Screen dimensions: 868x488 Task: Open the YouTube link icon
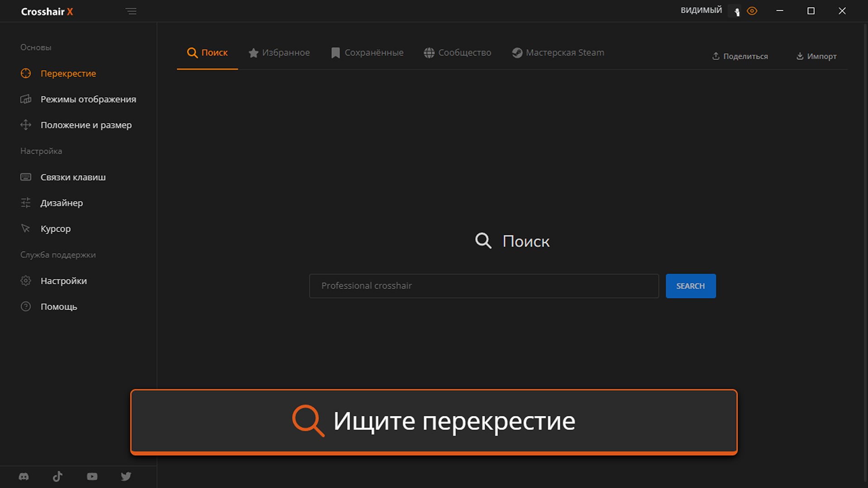(92, 477)
